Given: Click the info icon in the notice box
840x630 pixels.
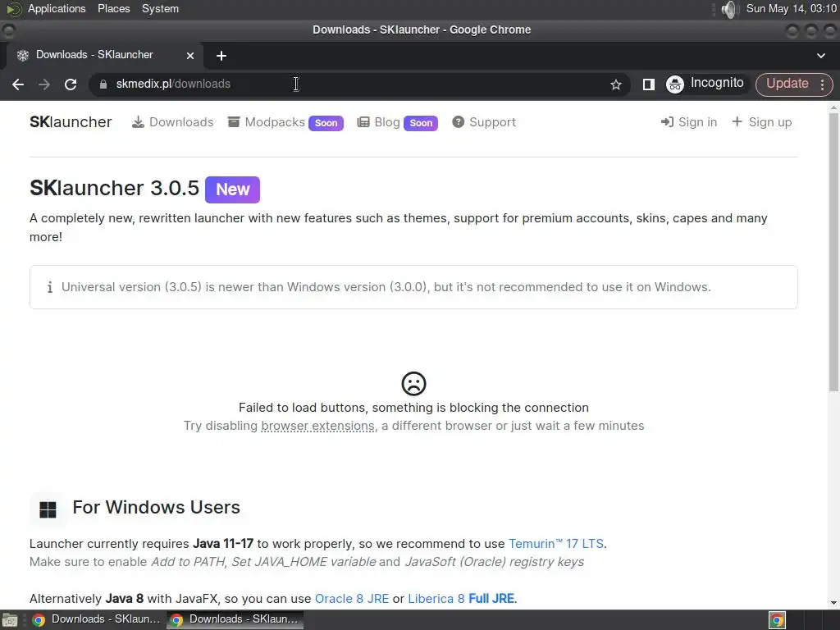Looking at the screenshot, I should (x=50, y=287).
